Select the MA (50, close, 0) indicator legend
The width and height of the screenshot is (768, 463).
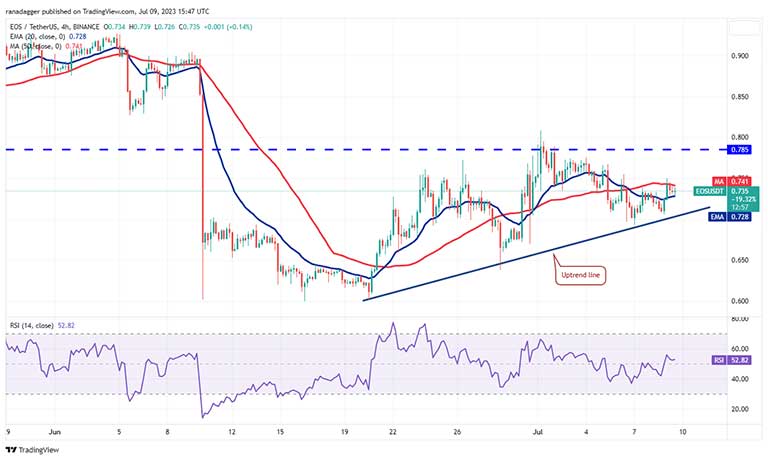(46, 46)
